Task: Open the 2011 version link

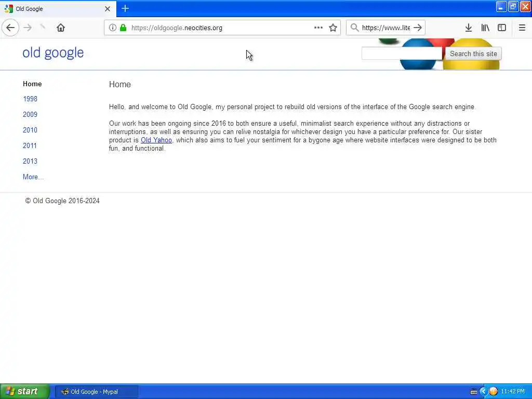Action: 30,146
